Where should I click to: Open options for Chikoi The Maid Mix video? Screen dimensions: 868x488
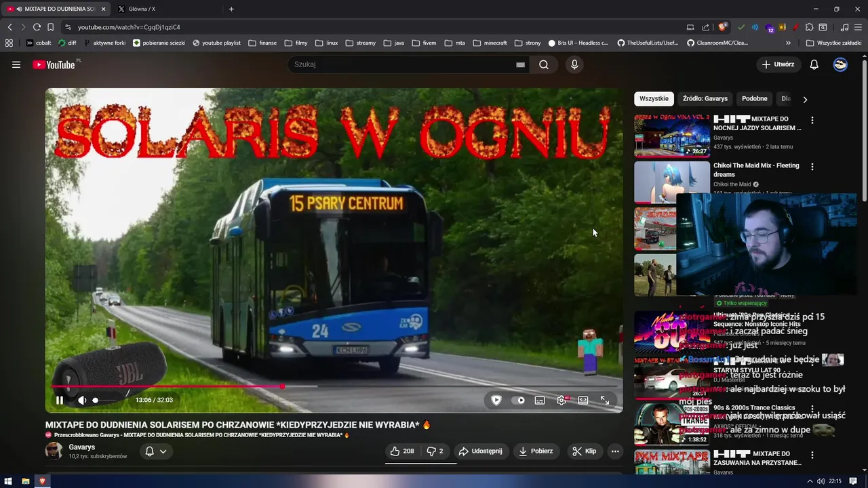click(x=812, y=167)
